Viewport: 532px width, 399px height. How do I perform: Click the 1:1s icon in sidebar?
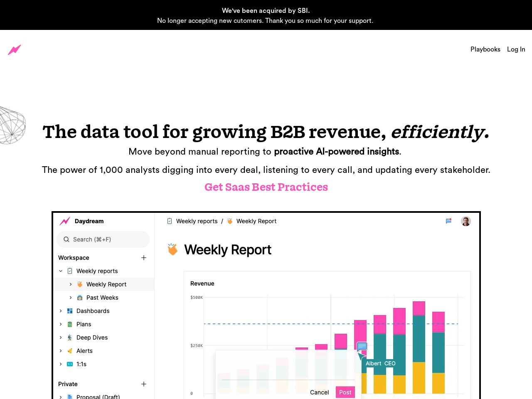[x=70, y=364]
